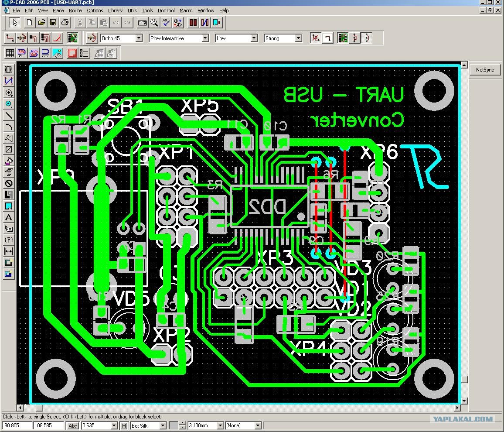Screen dimensions: 504x432
Task: Toggle the M macro record button
Action: [124, 425]
